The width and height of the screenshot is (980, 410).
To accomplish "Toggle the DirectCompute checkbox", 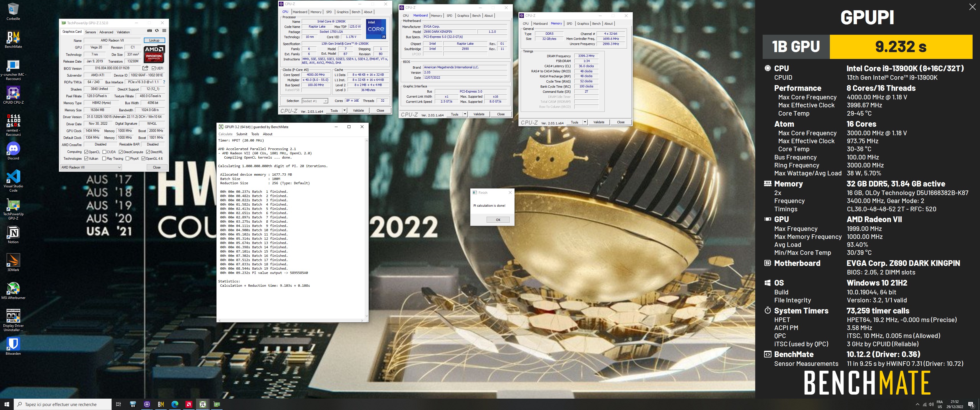I will click(121, 152).
